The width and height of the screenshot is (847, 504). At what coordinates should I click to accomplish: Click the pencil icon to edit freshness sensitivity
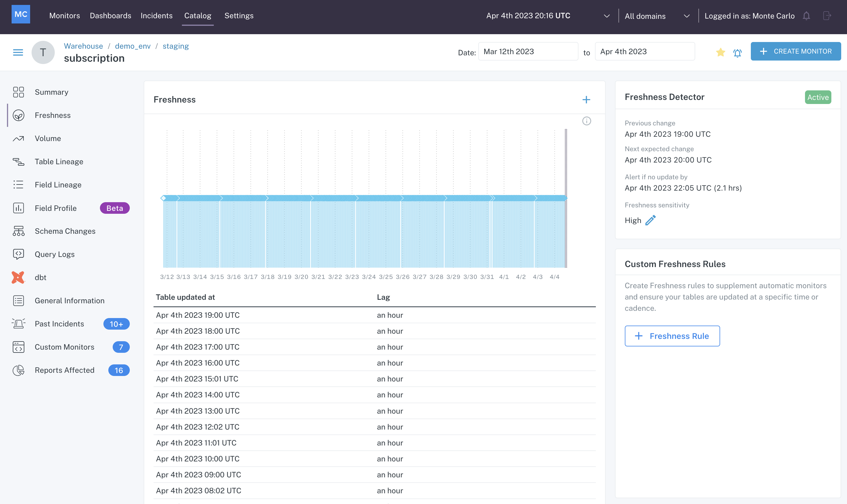pos(650,220)
